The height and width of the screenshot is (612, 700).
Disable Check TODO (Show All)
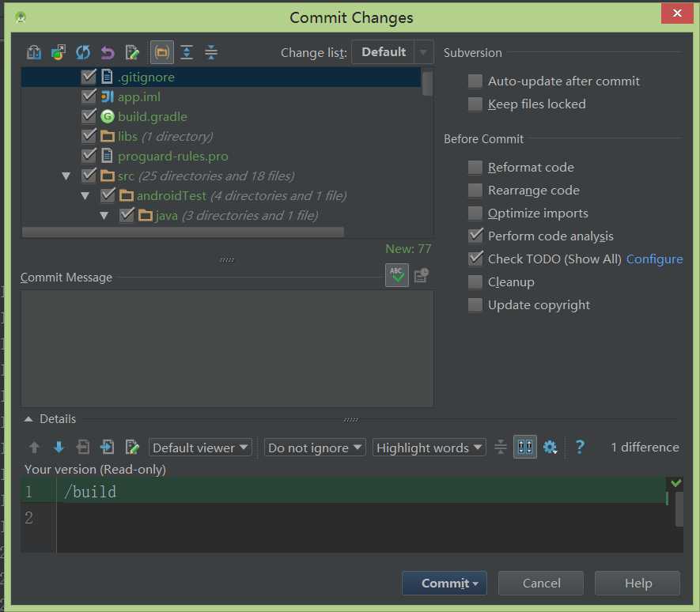coord(475,259)
